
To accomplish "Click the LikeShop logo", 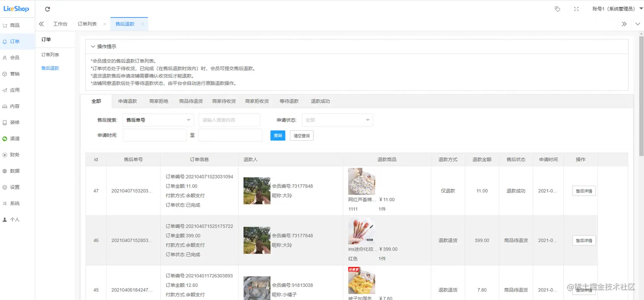I will [16, 9].
